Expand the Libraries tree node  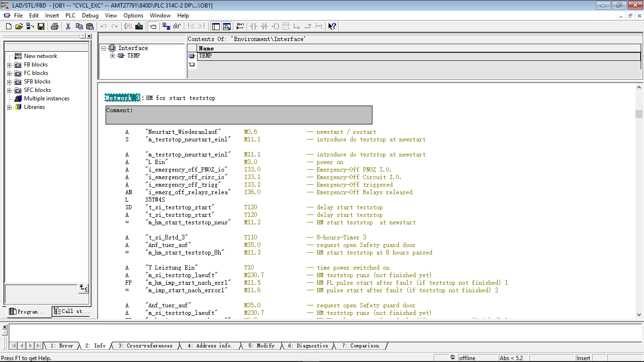click(9, 107)
